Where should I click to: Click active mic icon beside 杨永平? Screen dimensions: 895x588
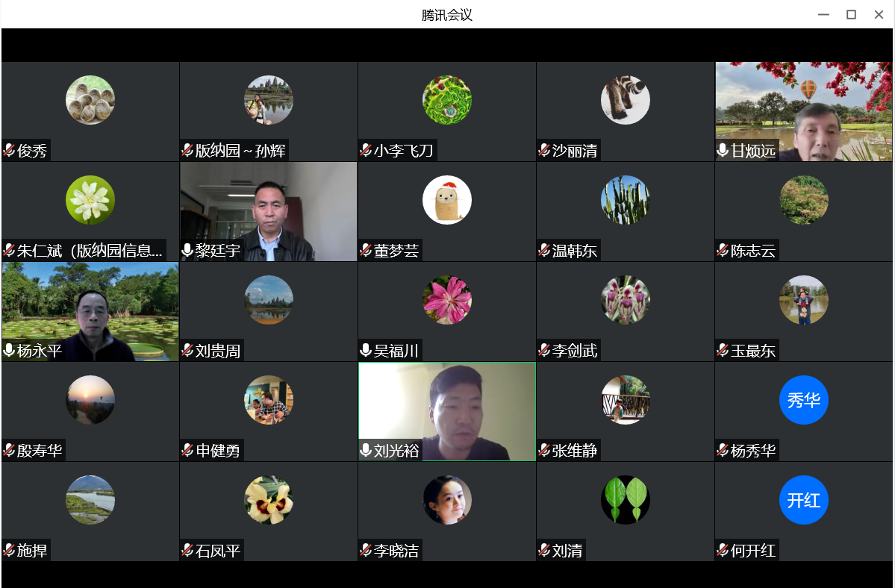(9, 350)
